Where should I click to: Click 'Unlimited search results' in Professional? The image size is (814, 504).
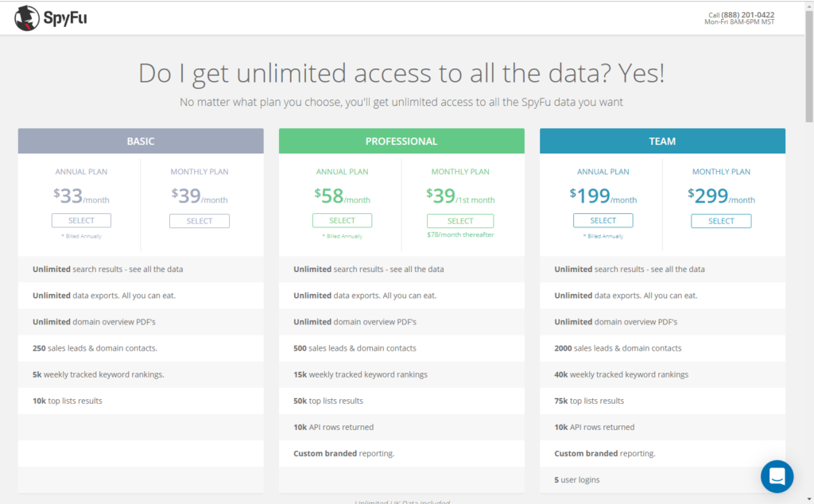(369, 269)
